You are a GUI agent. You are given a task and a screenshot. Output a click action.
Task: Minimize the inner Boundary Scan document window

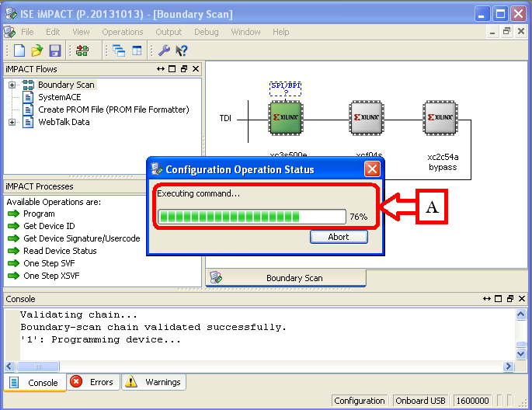click(x=492, y=32)
